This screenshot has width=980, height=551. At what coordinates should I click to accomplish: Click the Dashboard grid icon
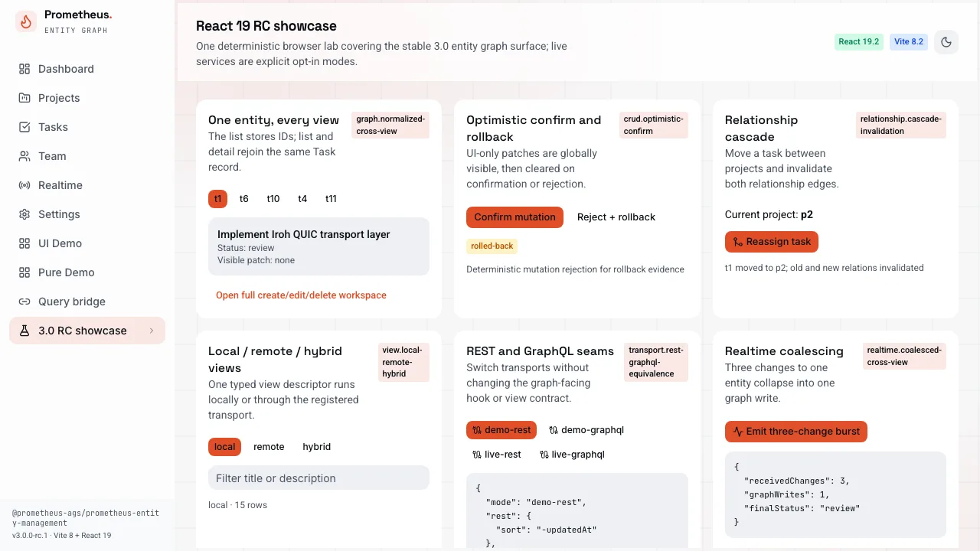[x=24, y=69]
